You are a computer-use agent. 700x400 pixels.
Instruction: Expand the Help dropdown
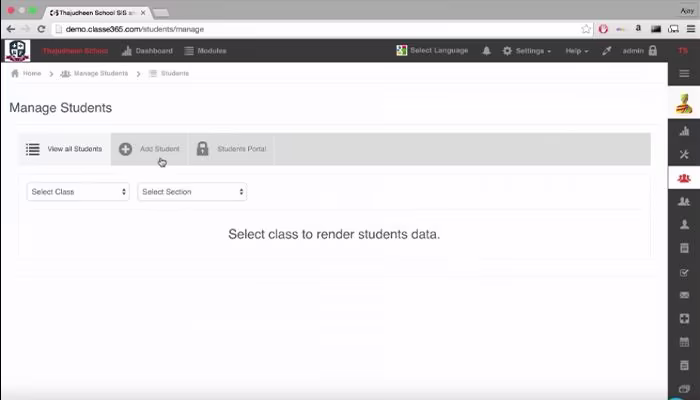pyautogui.click(x=576, y=51)
